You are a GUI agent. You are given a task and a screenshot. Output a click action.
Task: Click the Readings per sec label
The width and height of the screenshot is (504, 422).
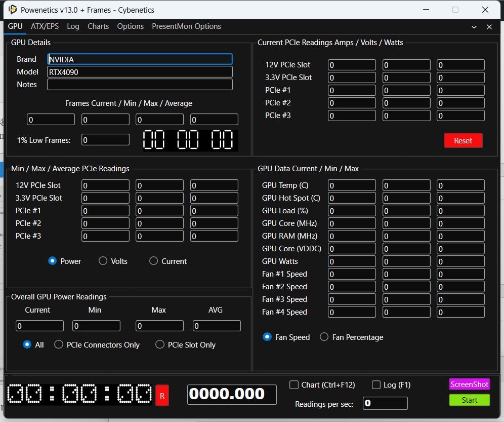(324, 404)
